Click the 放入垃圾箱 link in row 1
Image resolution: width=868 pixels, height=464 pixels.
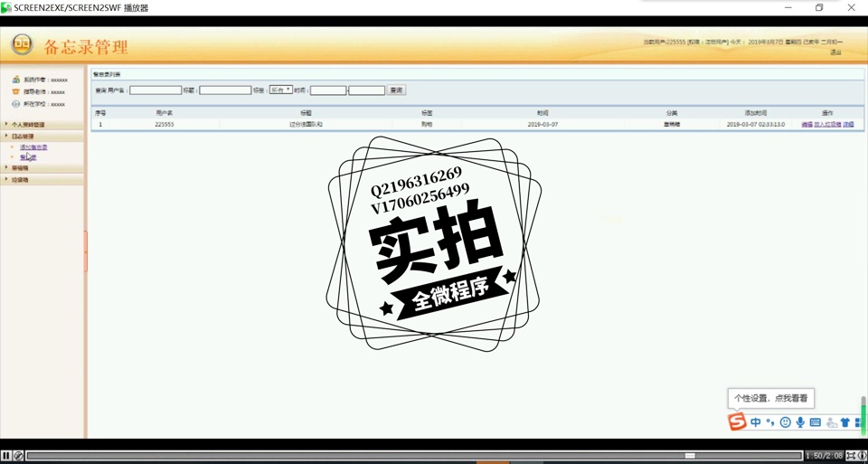point(827,125)
